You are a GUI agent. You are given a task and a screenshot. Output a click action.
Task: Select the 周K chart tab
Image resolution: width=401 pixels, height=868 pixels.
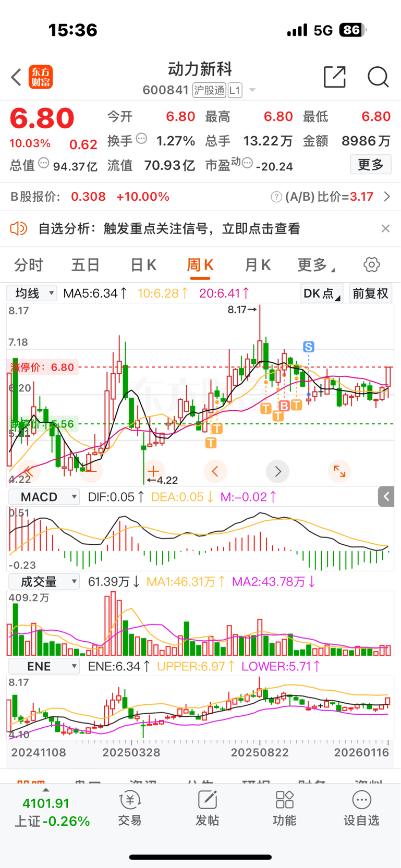tap(200, 265)
